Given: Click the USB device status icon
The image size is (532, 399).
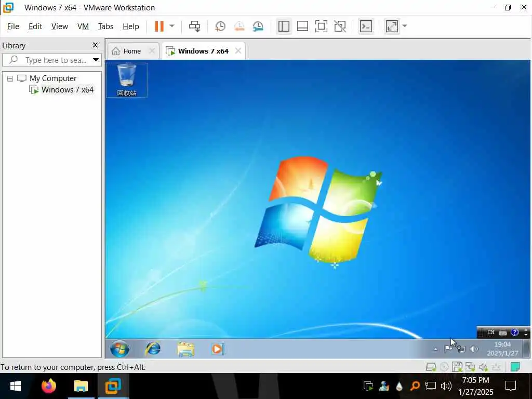Looking at the screenshot, I should click(x=496, y=367).
